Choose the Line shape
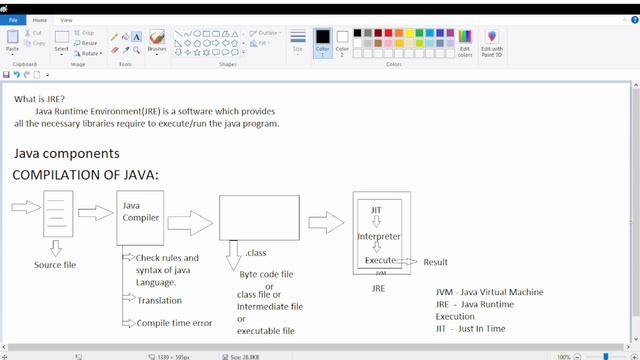This screenshot has height=360, width=640. (x=178, y=34)
